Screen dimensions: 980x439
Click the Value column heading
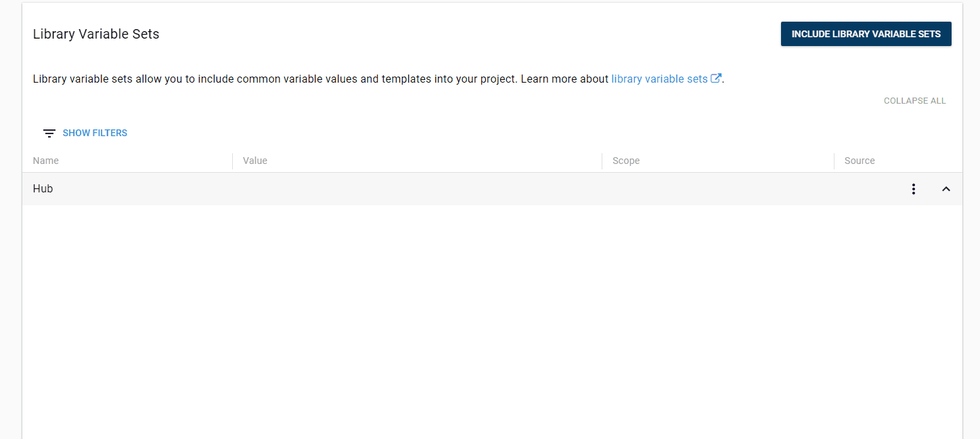254,161
